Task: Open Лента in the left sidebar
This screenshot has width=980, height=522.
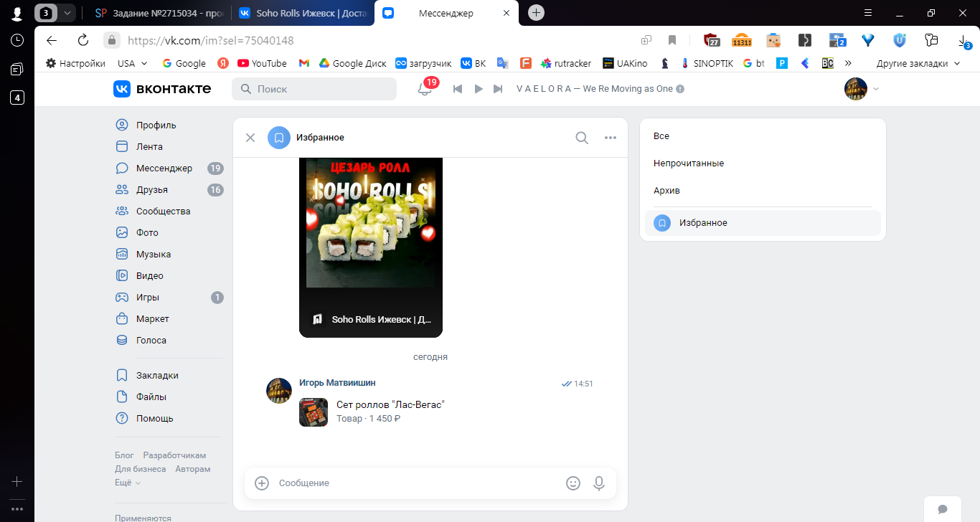Action: click(169, 146)
